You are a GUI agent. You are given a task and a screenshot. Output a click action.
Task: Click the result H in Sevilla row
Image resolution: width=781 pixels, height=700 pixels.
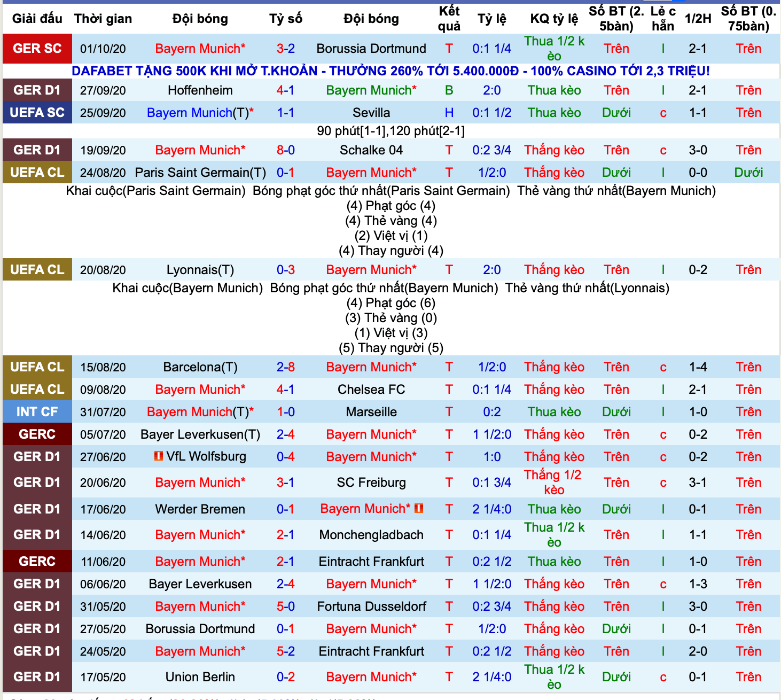(x=449, y=113)
